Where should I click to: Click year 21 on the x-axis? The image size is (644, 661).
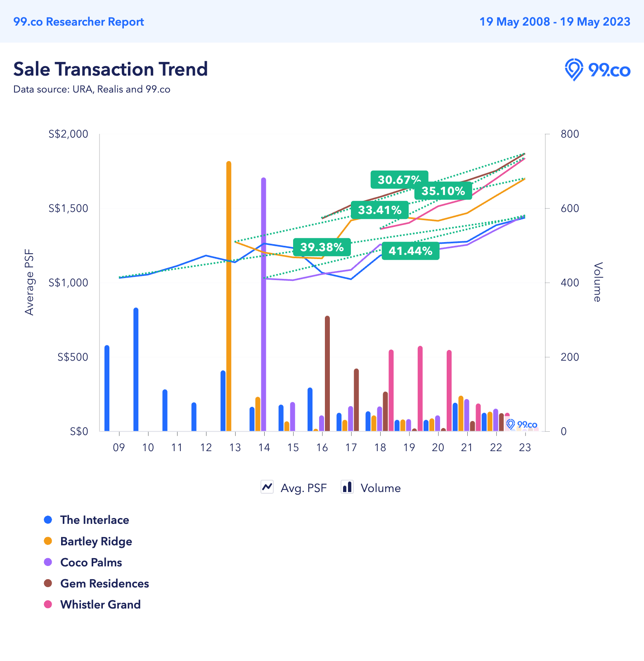[467, 447]
